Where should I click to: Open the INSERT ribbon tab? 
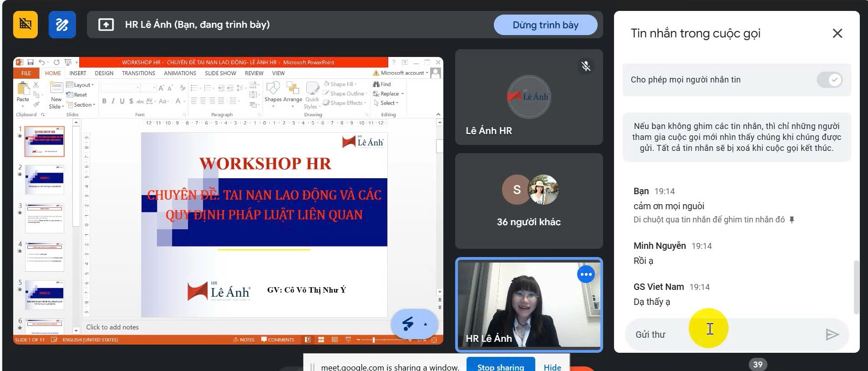(x=77, y=73)
